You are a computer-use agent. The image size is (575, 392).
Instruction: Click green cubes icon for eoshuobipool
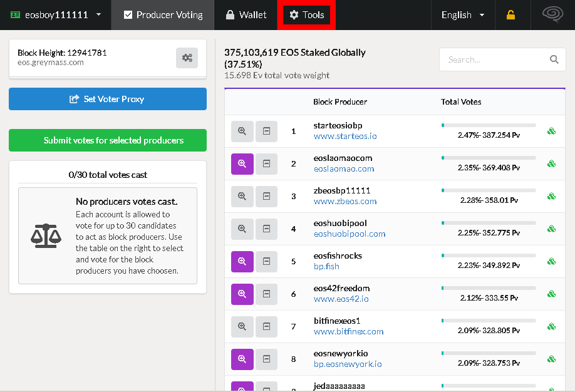[x=552, y=229]
